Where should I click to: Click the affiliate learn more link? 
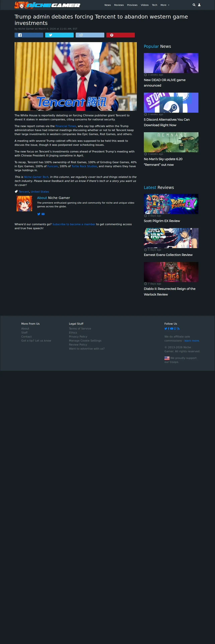pyautogui.click(x=192, y=341)
